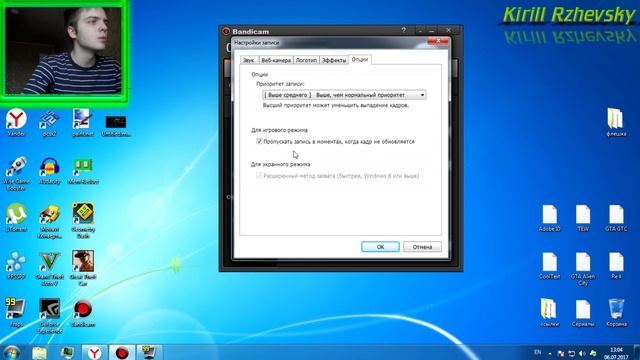Click the Bandicam help question mark
This screenshot has height=360, width=640.
point(403,30)
